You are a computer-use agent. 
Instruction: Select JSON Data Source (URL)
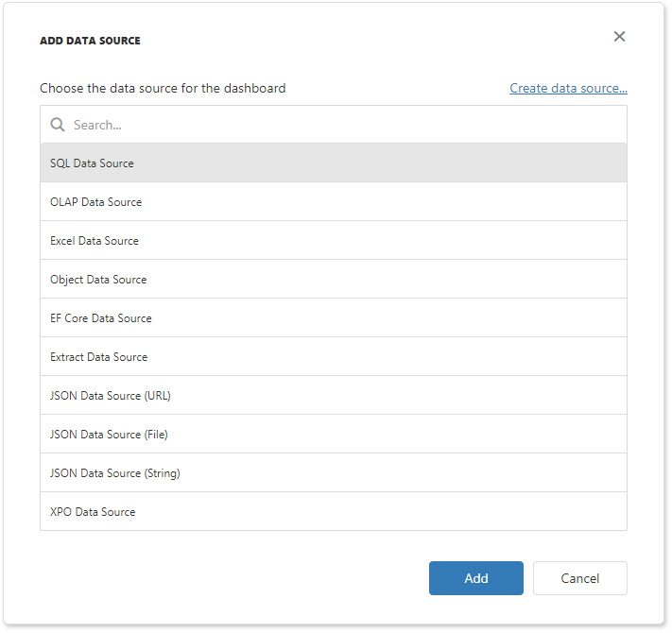(x=111, y=396)
